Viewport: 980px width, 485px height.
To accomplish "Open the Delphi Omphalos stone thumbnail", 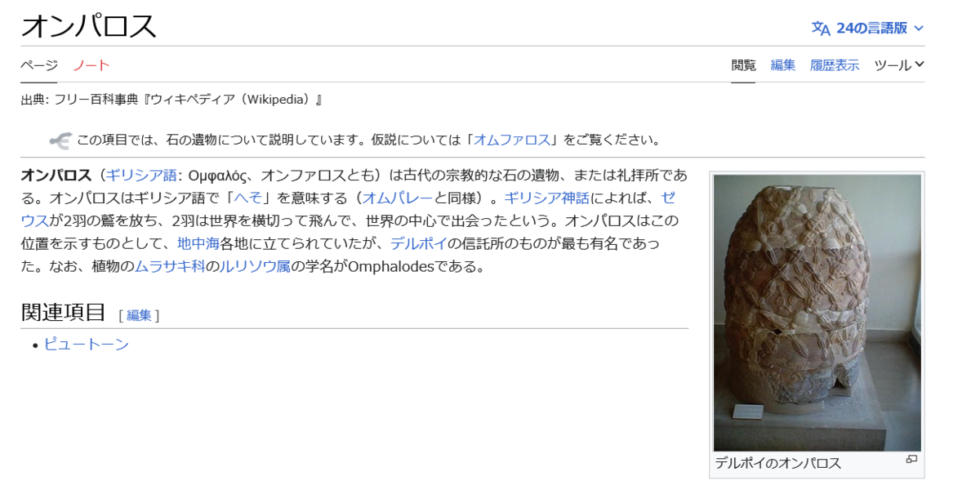I will tap(817, 313).
